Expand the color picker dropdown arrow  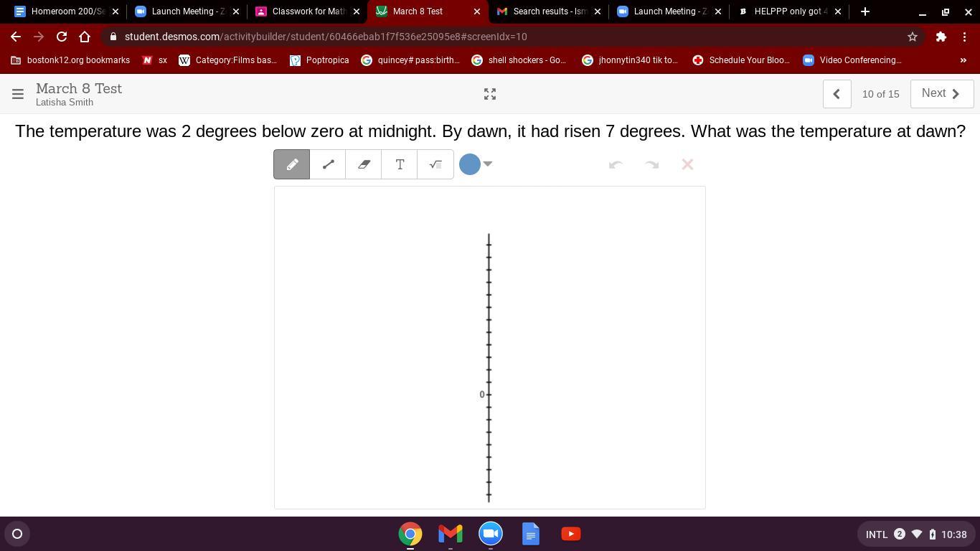pyautogui.click(x=488, y=164)
